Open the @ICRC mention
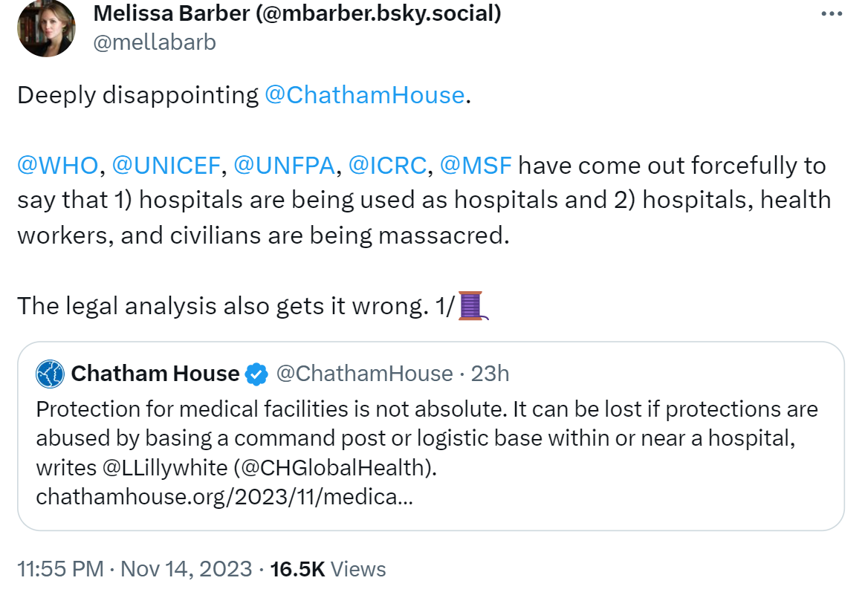868x595 pixels. (x=387, y=166)
